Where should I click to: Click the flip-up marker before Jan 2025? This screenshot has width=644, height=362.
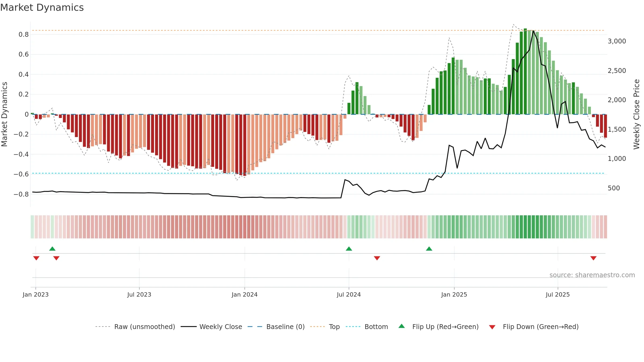click(x=429, y=249)
